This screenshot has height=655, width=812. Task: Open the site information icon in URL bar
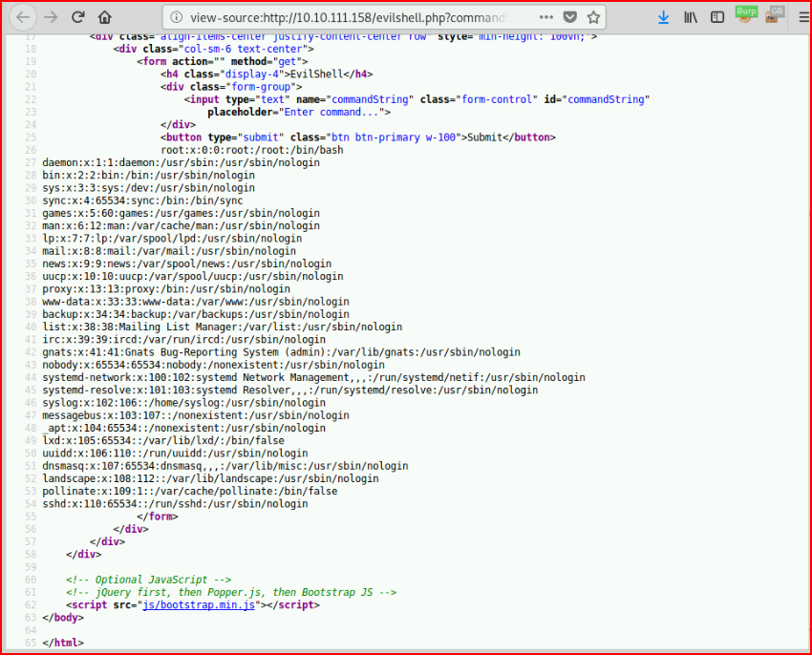(x=176, y=17)
